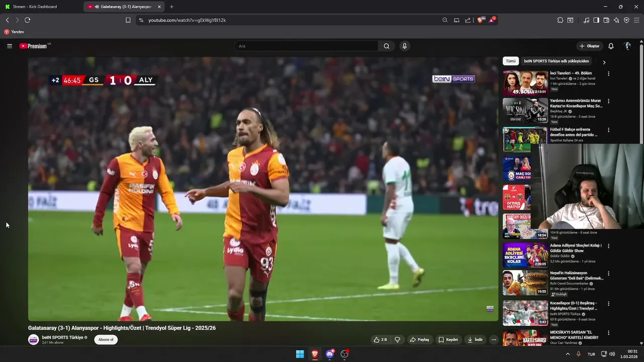644x362 pixels.
Task: Show hidden system tray icons chevron
Action: (568, 354)
